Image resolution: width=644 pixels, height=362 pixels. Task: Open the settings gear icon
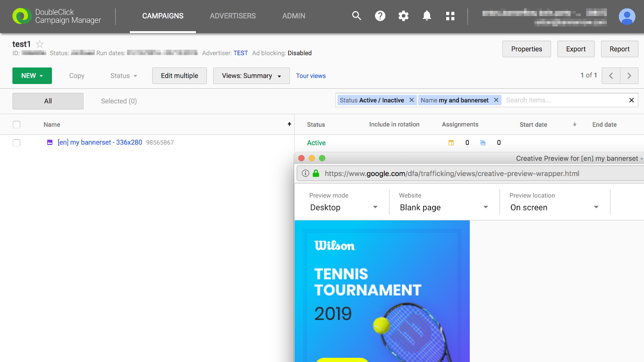click(403, 16)
